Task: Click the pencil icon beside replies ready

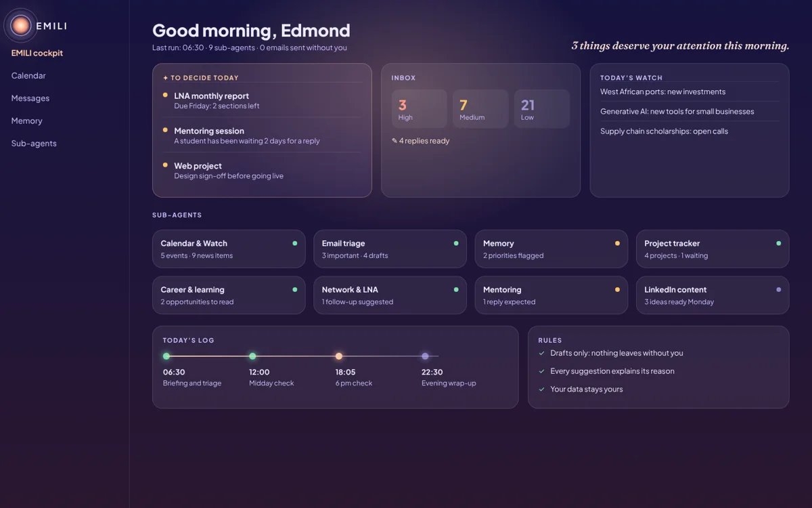Action: pos(394,141)
